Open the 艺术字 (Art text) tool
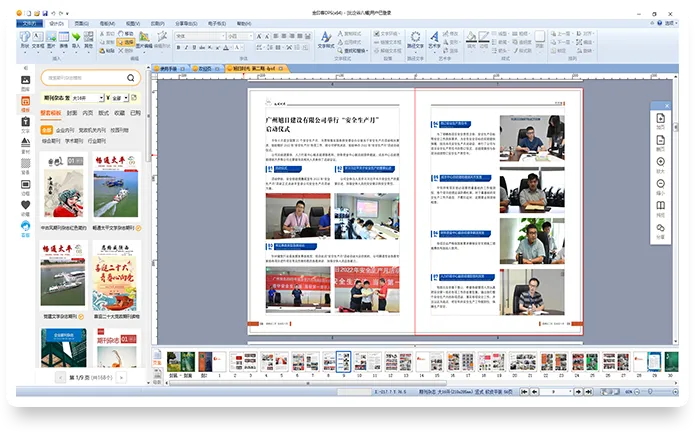This screenshot has height=432, width=695. (x=435, y=38)
